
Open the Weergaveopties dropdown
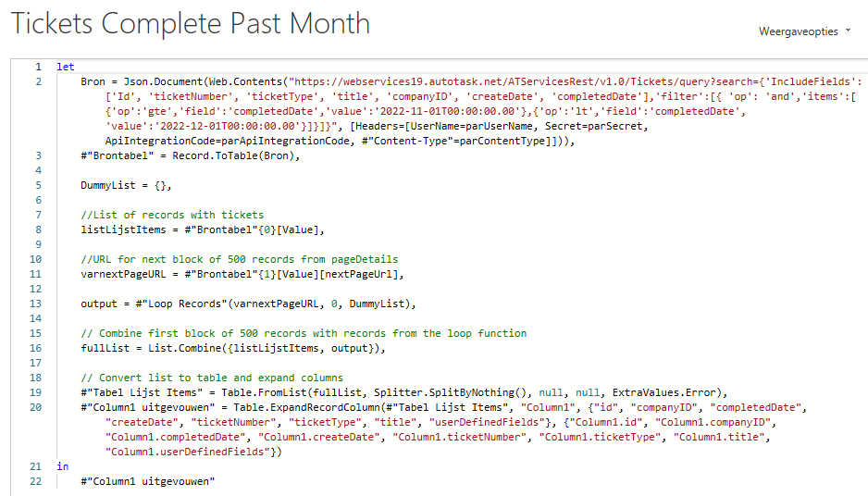tap(804, 31)
